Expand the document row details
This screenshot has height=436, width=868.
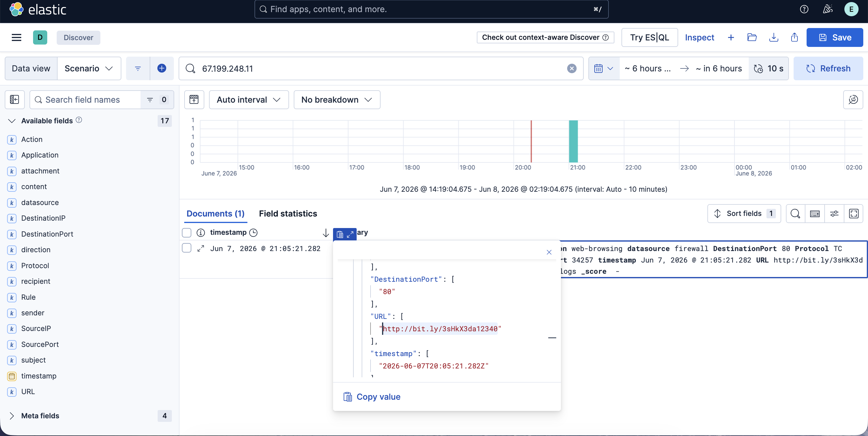pos(201,248)
